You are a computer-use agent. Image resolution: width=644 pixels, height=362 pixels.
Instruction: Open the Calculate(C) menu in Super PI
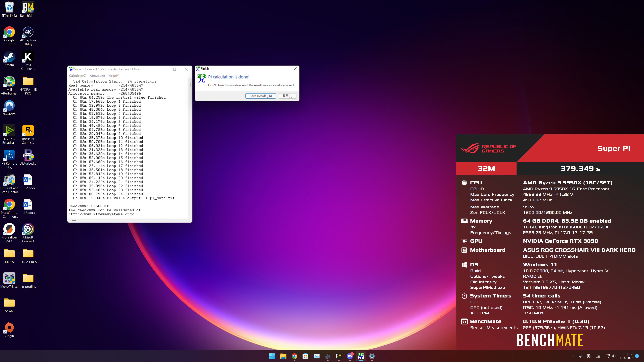point(77,76)
